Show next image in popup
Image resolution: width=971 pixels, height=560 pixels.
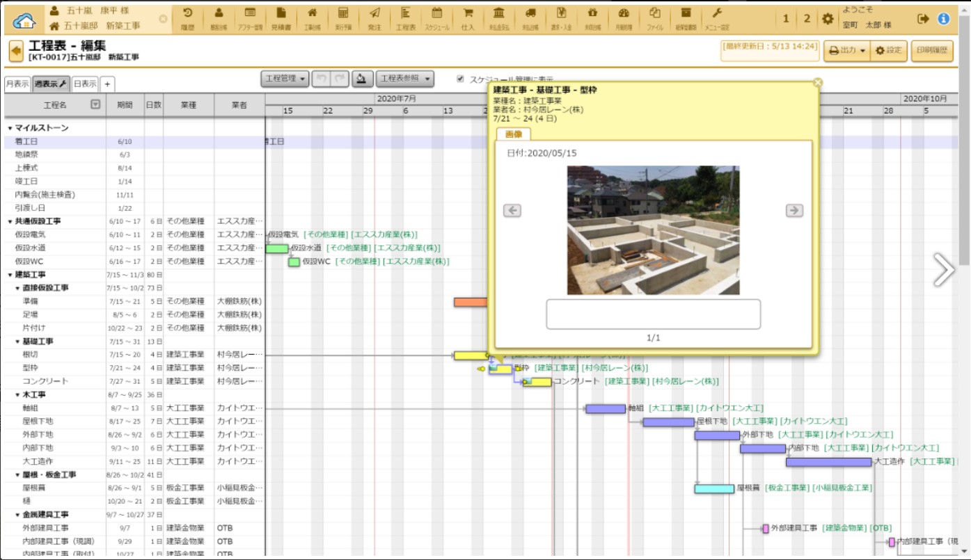[x=794, y=211]
